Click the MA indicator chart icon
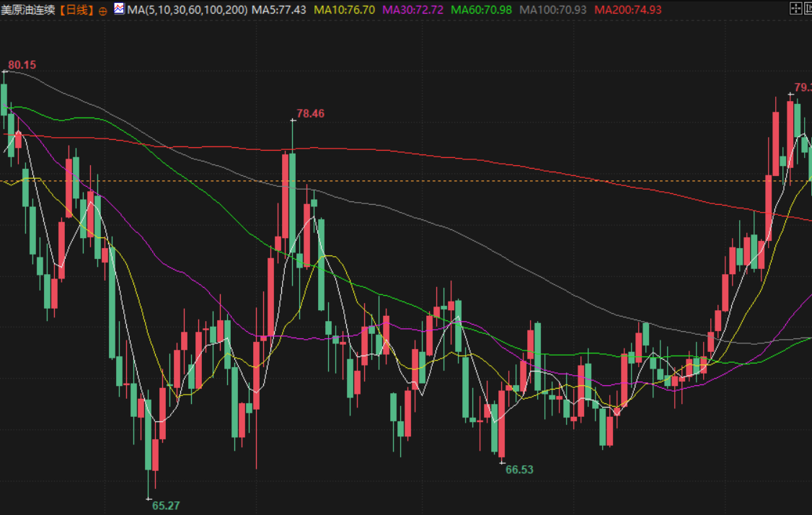 (x=119, y=9)
